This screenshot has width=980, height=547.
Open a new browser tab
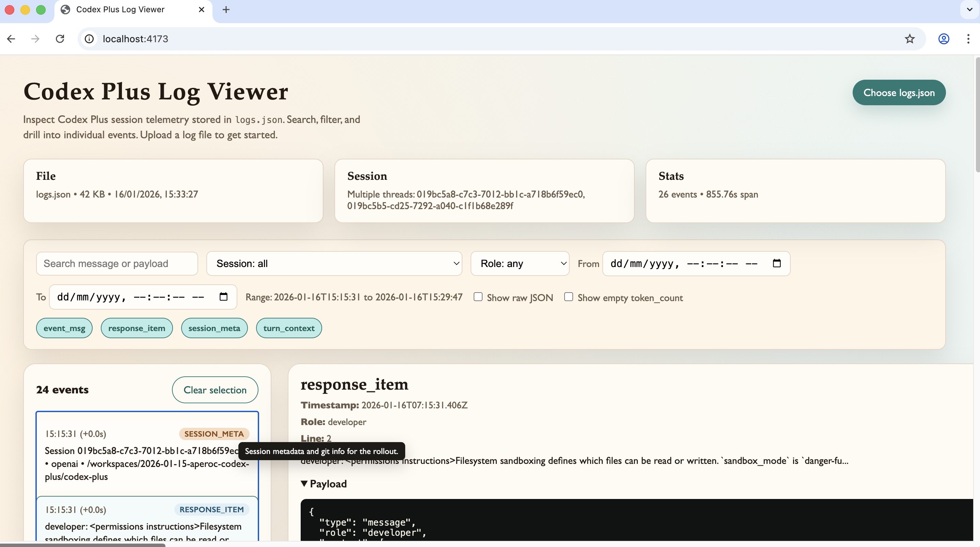pos(226,10)
